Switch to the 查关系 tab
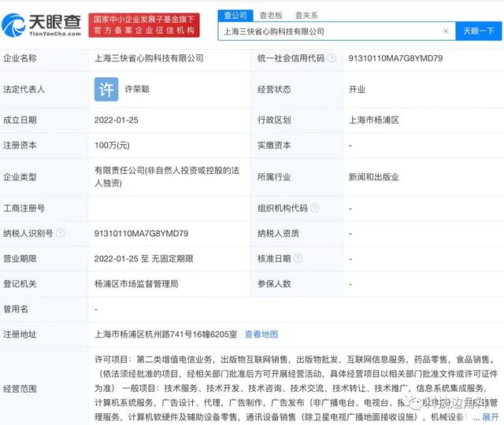The width and height of the screenshot is (504, 425). click(x=306, y=16)
